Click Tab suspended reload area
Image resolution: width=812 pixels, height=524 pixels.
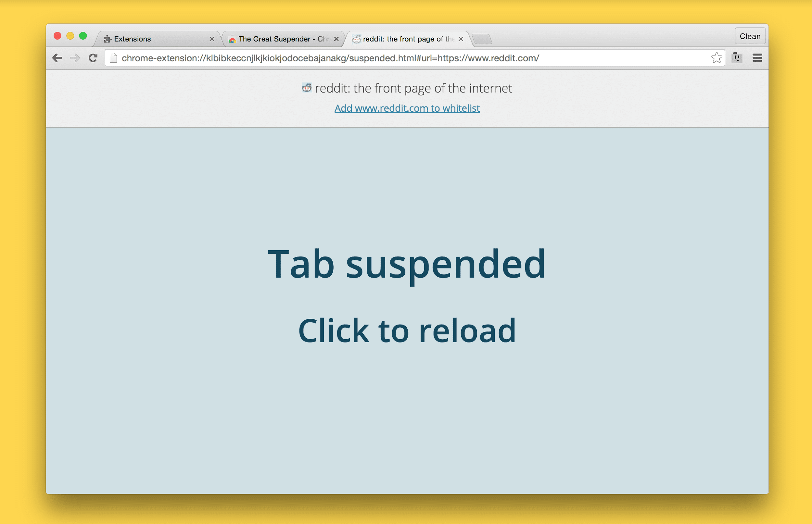point(405,296)
